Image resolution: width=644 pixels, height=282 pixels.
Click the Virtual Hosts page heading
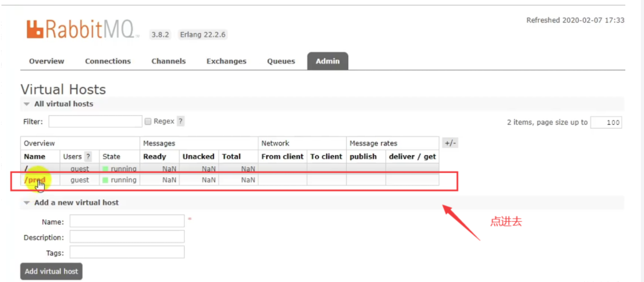tap(63, 89)
